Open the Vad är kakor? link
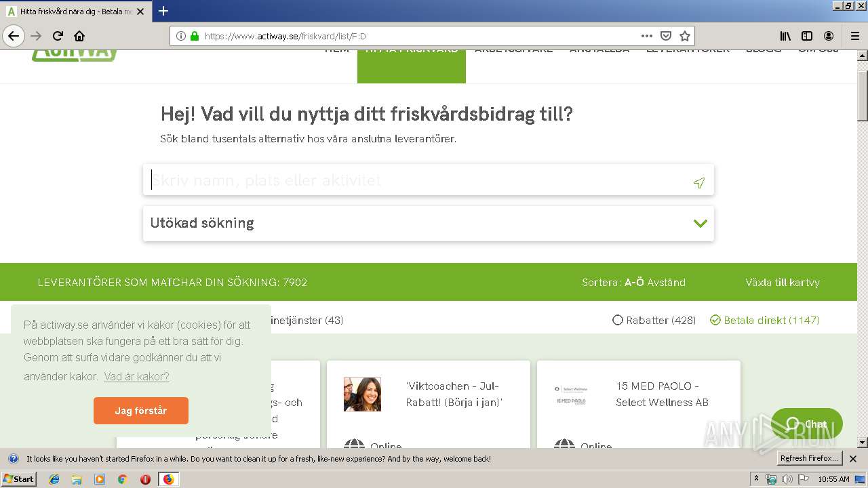Image resolution: width=868 pixels, height=488 pixels. pos(136,376)
